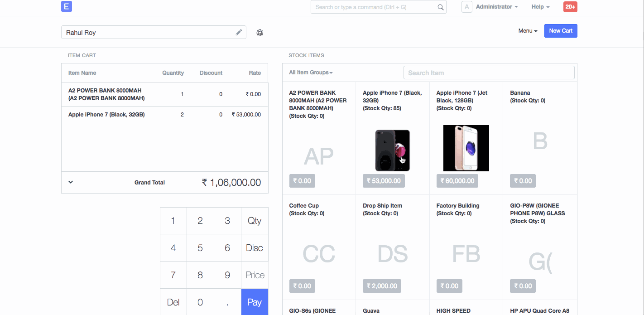The width and height of the screenshot is (644, 315).
Task: Collapse the Grand Total chevron
Action: [x=71, y=182]
